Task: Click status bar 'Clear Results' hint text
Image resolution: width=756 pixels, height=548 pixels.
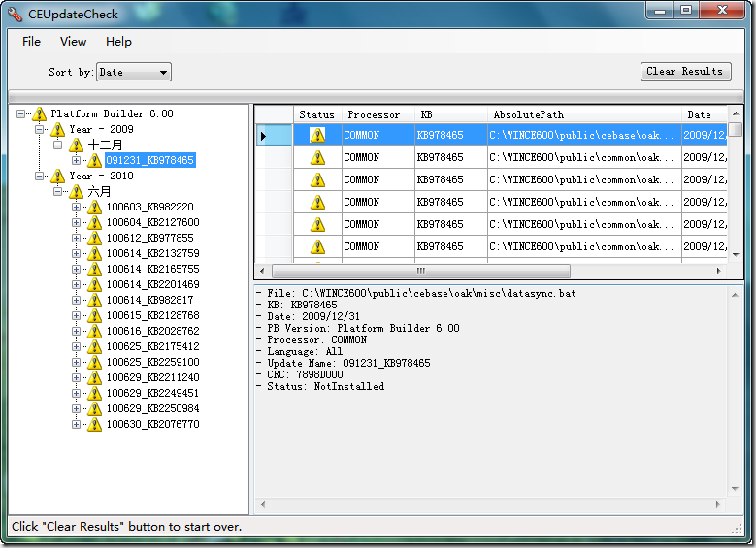Action: (127, 527)
